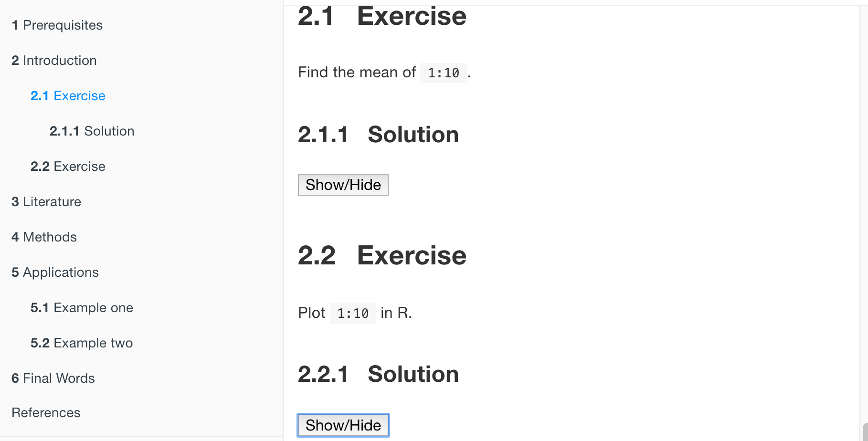Open the Methods chapter

click(x=44, y=237)
